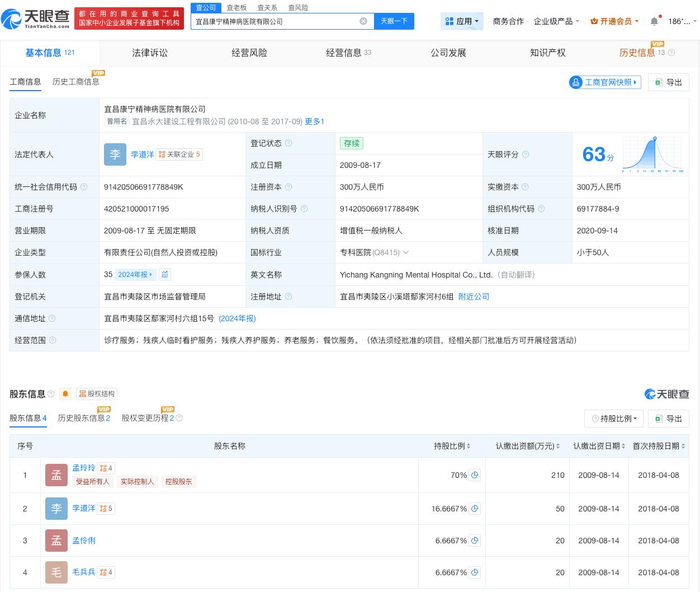
Task: Switch to the 历史工商信息 sub-tab
Action: pyautogui.click(x=76, y=82)
